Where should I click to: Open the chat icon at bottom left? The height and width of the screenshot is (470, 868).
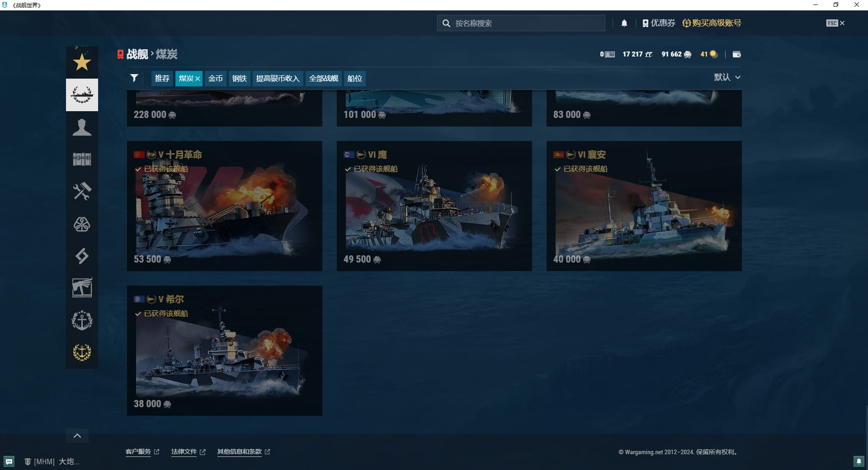click(9, 461)
